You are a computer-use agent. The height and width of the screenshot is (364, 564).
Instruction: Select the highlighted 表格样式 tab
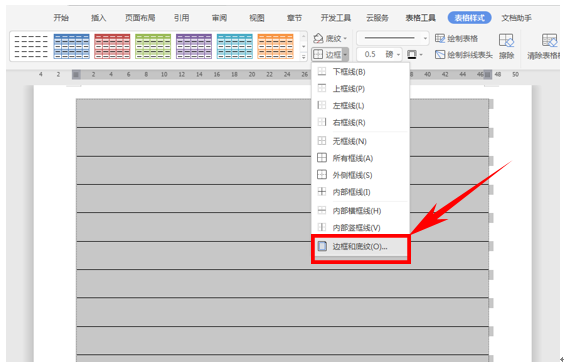[469, 18]
